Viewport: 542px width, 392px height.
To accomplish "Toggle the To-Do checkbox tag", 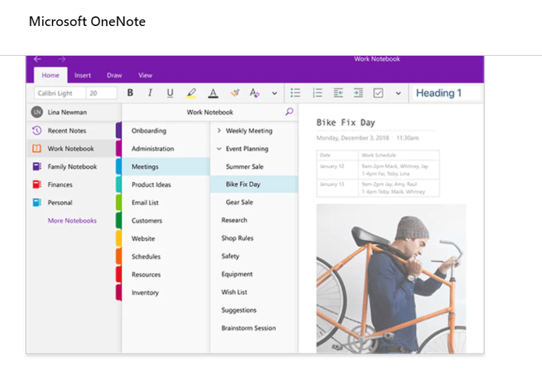I will (378, 93).
